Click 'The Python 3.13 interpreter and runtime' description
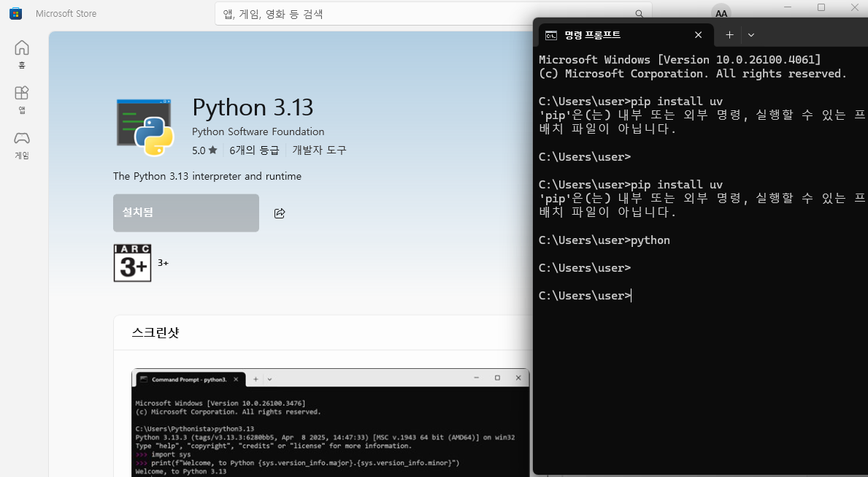The width and height of the screenshot is (868, 477). [207, 176]
